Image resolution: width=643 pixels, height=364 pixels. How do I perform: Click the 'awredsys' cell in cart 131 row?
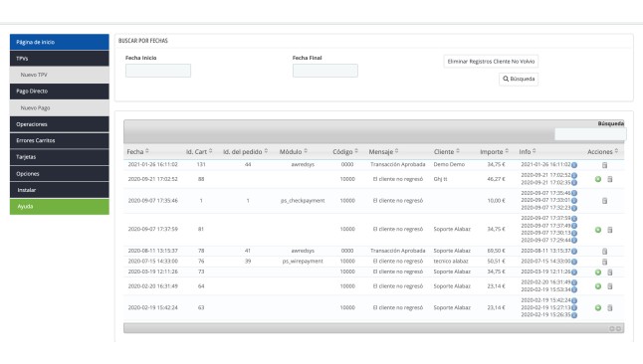pyautogui.click(x=303, y=164)
